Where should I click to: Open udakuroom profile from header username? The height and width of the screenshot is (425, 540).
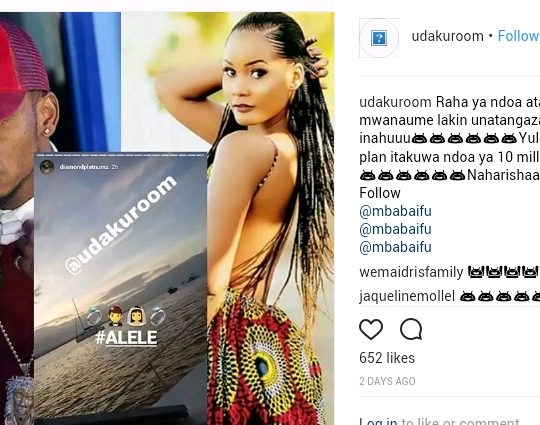(447, 36)
